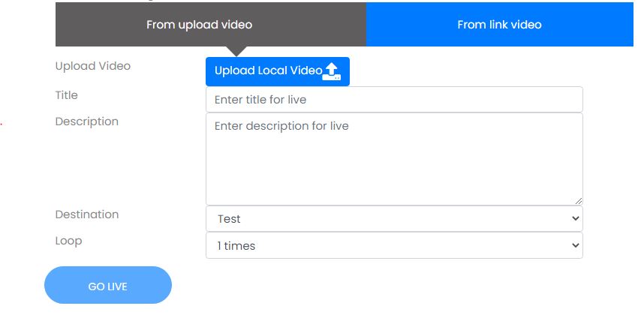Switch to the From link video tab
Screen dimensions: 644x315
[499, 24]
